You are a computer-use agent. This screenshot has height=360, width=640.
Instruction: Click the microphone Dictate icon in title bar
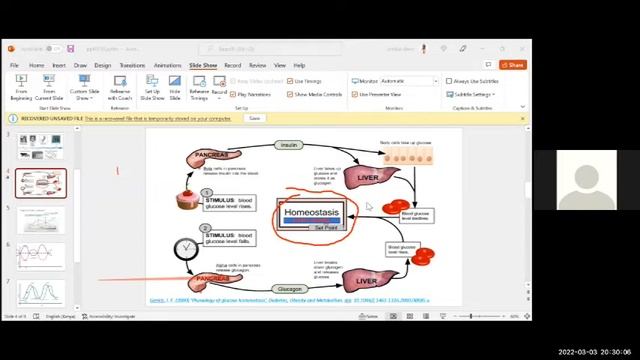click(424, 49)
